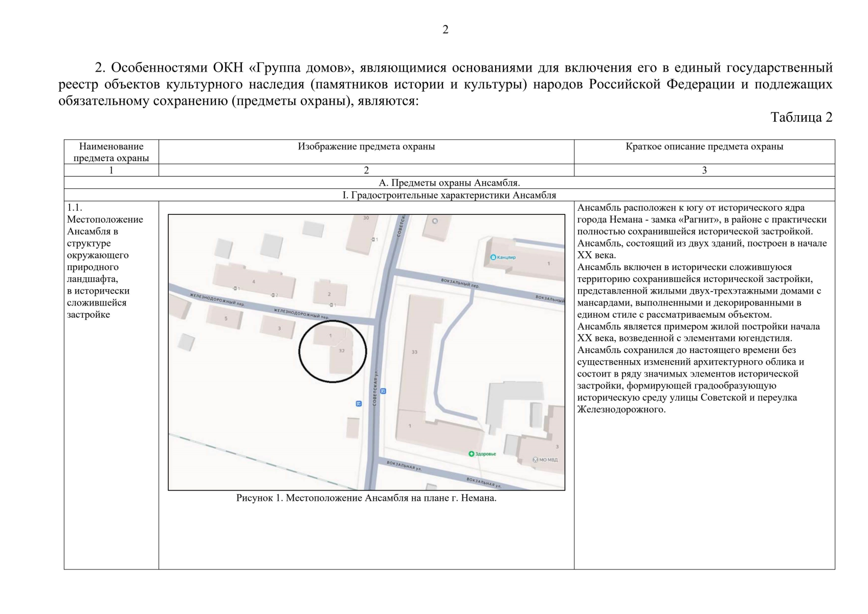Select the "Таблица 2" label
This screenshot has width=868, height=614.
(802, 117)
